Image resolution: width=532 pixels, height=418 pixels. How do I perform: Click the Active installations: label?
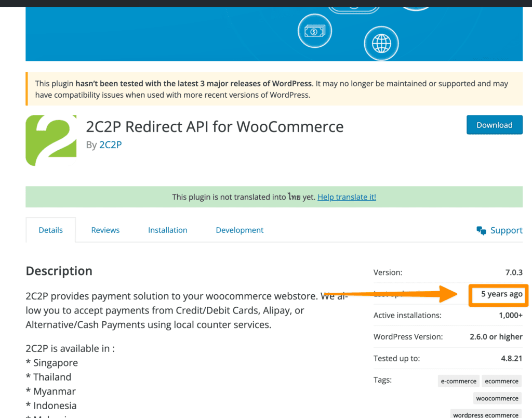407,315
